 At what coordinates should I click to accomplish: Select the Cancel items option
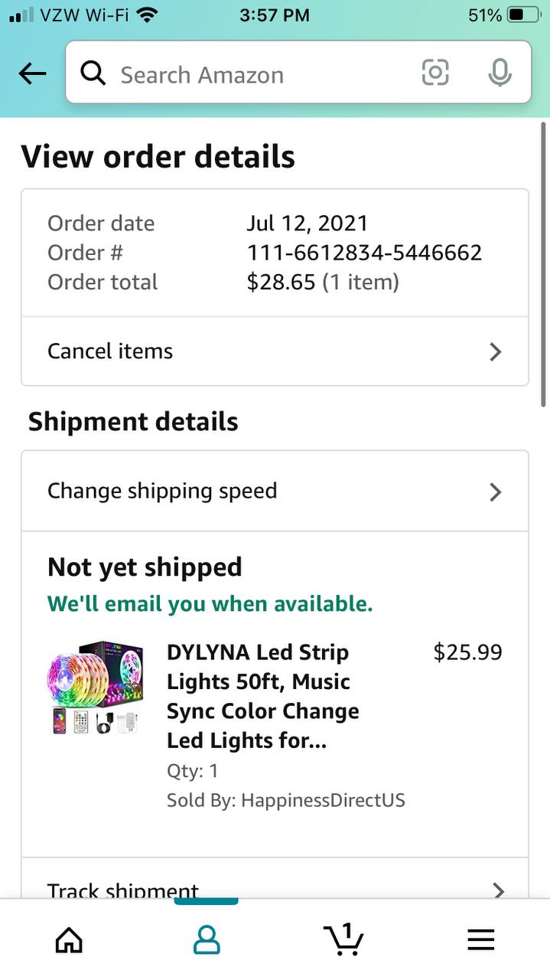[x=111, y=351]
